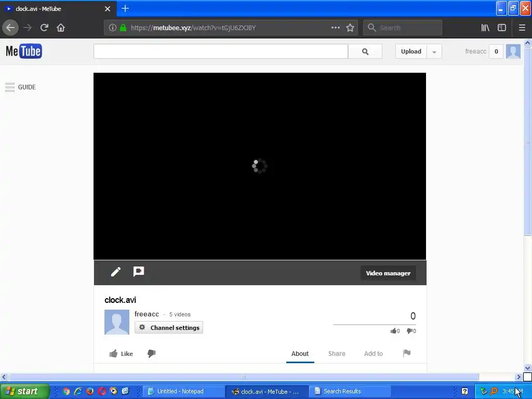Click the Firefox Search box
Screen dimensions: 532x399
[x=403, y=28]
